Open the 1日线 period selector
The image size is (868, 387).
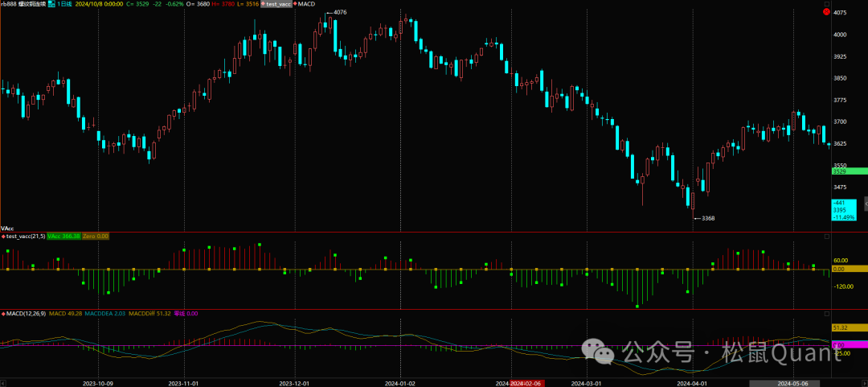67,5
